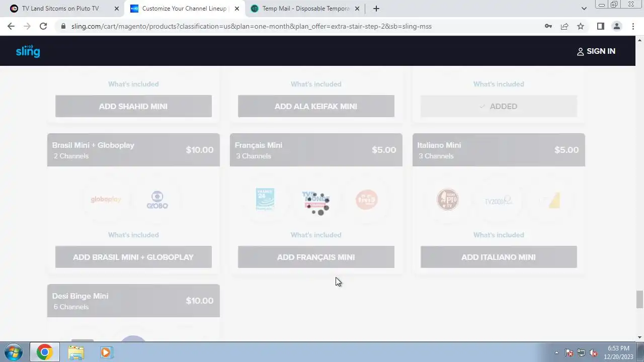This screenshot has width=644, height=362.
Task: Open What's included for Français Mini
Action: pyautogui.click(x=316, y=235)
